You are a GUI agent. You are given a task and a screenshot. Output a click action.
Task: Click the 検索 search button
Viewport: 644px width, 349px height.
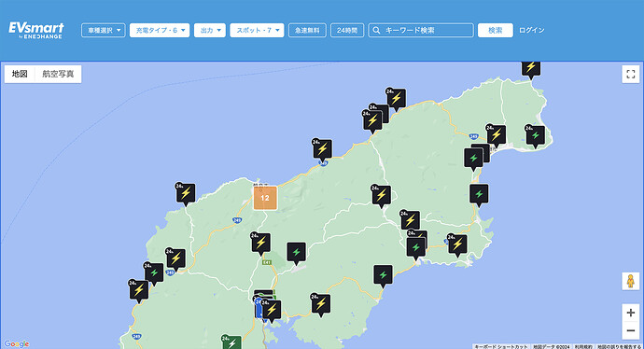(x=496, y=31)
